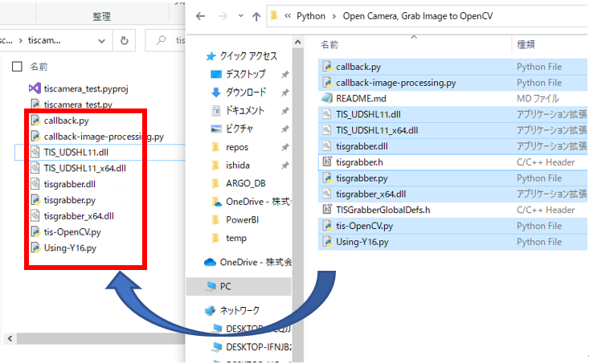This screenshot has height=364, width=589.
Task: Select tisgrabber.dll in left window
Action: 69,184
